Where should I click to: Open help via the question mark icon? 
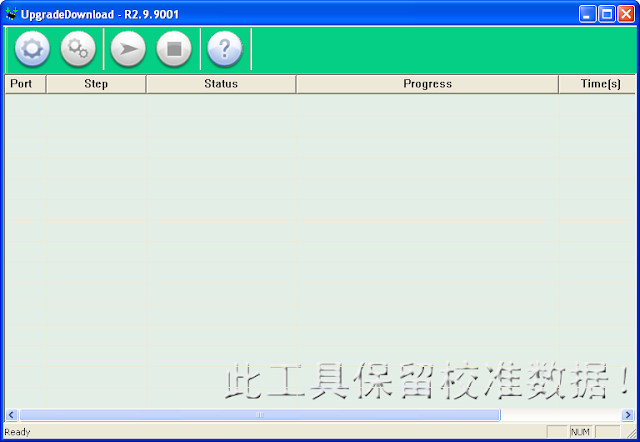(224, 49)
